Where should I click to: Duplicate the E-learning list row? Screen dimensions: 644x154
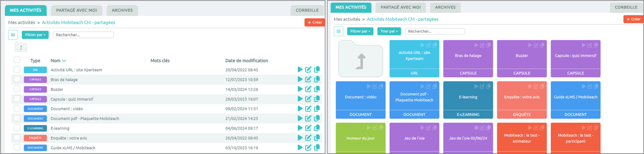coord(317,128)
